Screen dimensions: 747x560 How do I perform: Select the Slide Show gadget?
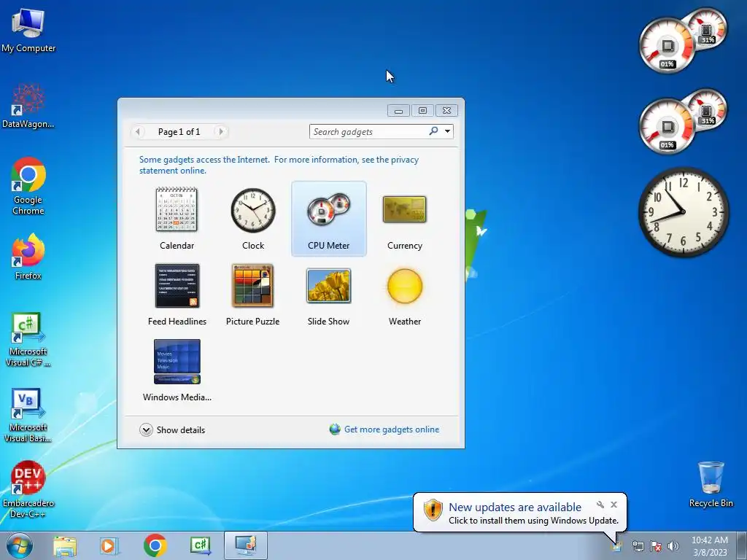pyautogui.click(x=329, y=286)
